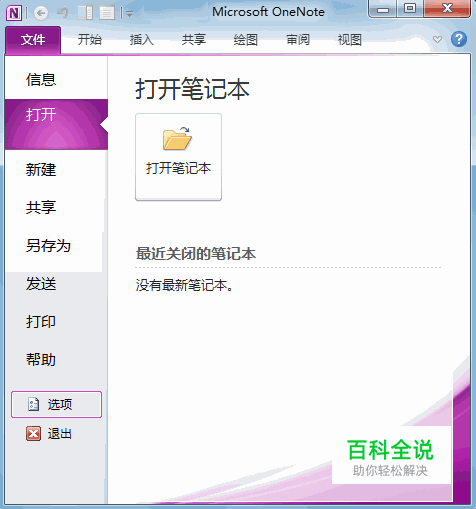476x509 pixels.
Task: Open the 绘图 (Draw) tab
Action: pyautogui.click(x=245, y=40)
